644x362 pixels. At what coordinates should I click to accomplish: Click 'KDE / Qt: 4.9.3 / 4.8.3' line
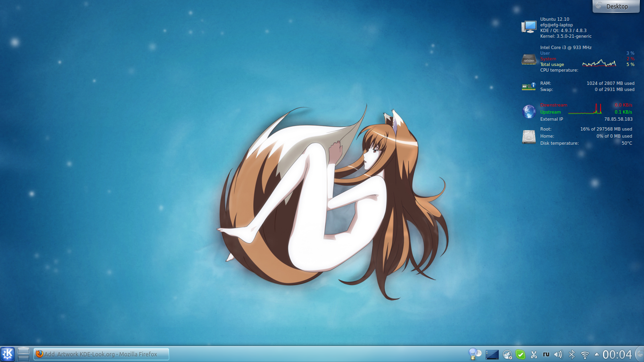(563, 31)
